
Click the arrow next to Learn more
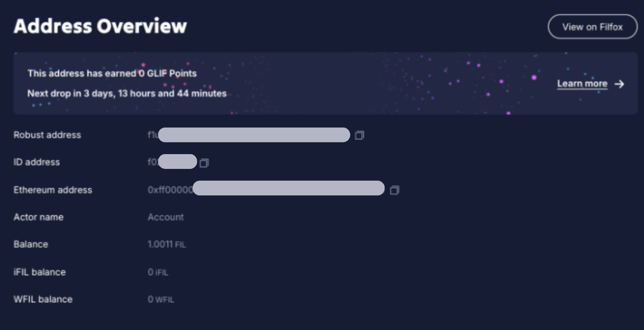click(619, 84)
